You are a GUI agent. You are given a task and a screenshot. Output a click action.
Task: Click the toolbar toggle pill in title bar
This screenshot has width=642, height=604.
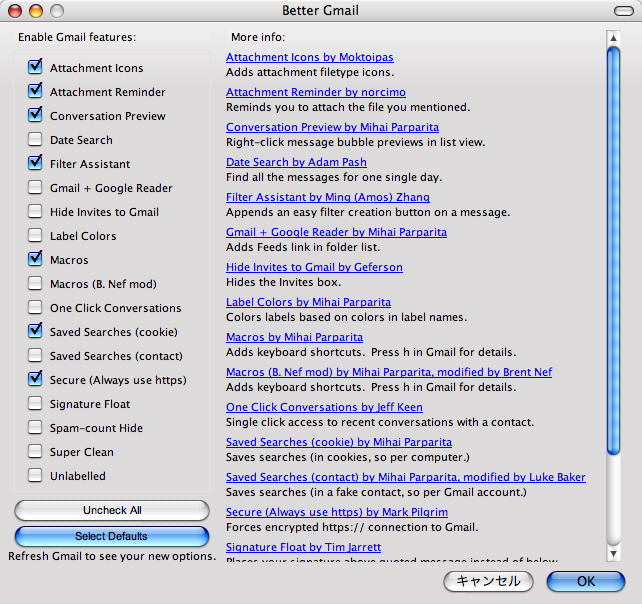pos(624,11)
